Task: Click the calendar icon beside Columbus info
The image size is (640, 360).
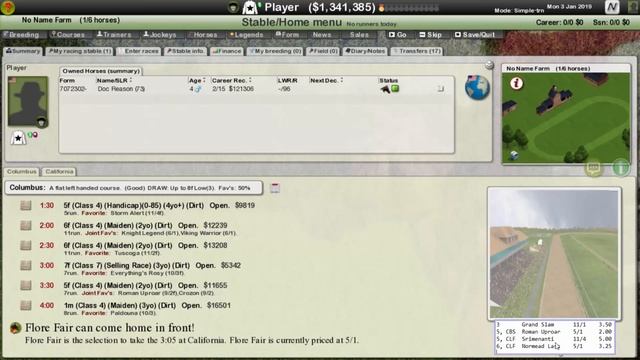Action: pos(275,188)
